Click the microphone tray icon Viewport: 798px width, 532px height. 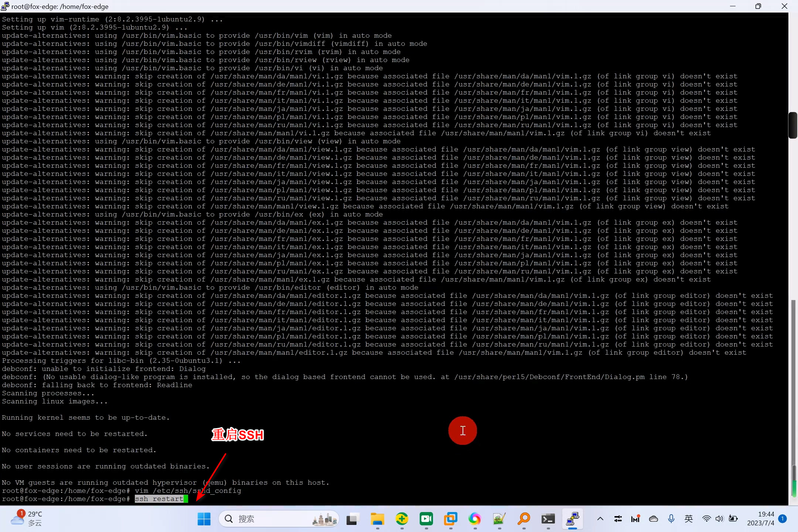(x=671, y=519)
